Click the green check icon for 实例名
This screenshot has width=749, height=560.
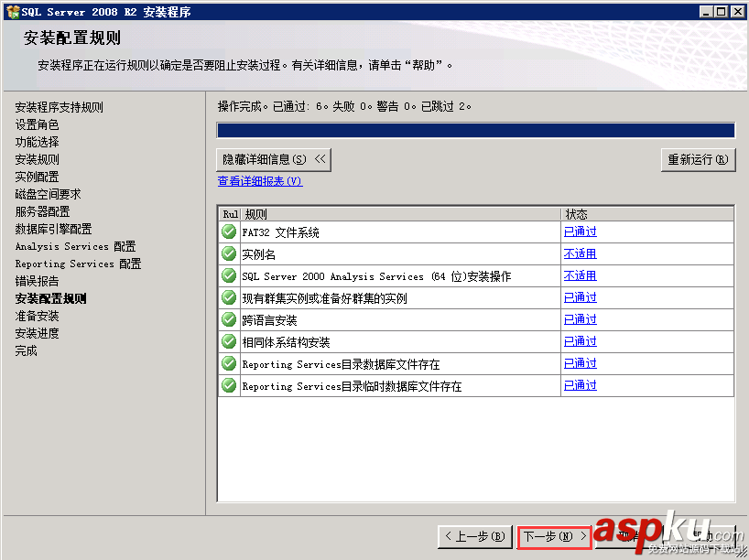point(229,253)
